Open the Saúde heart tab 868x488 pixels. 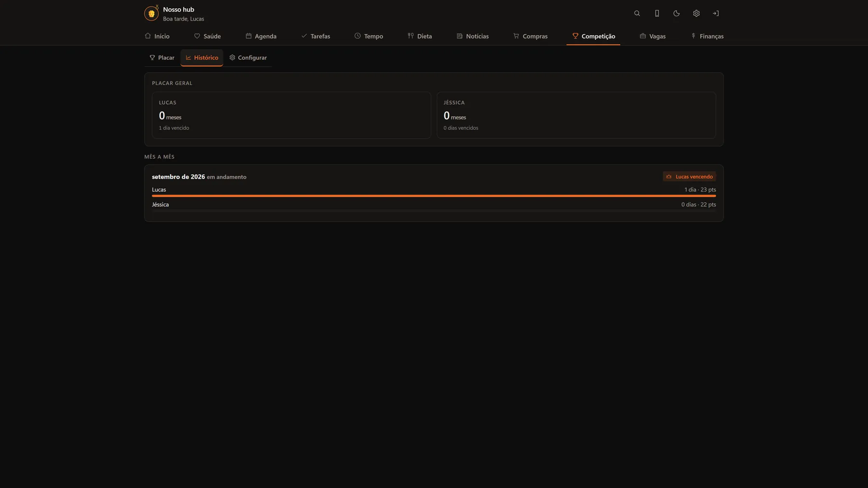pyautogui.click(x=207, y=36)
